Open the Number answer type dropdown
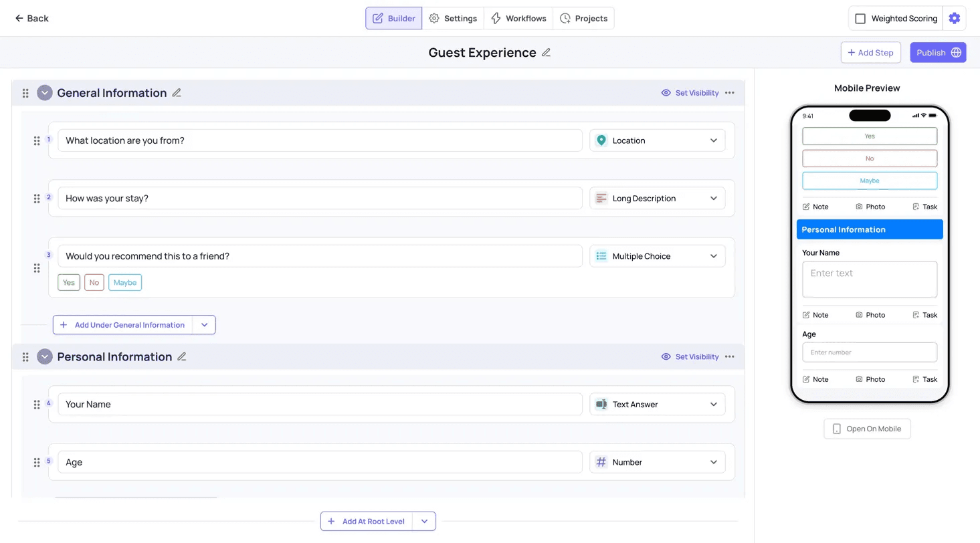The width and height of the screenshot is (980, 543). tap(657, 462)
